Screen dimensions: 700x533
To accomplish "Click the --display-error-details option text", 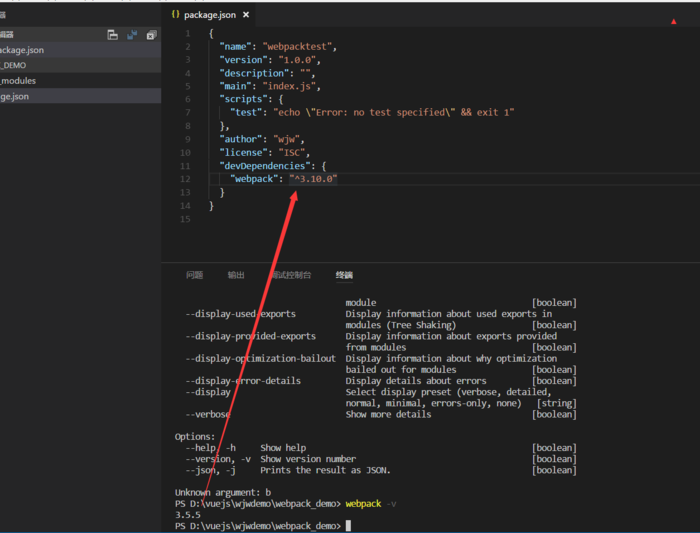I will click(243, 381).
